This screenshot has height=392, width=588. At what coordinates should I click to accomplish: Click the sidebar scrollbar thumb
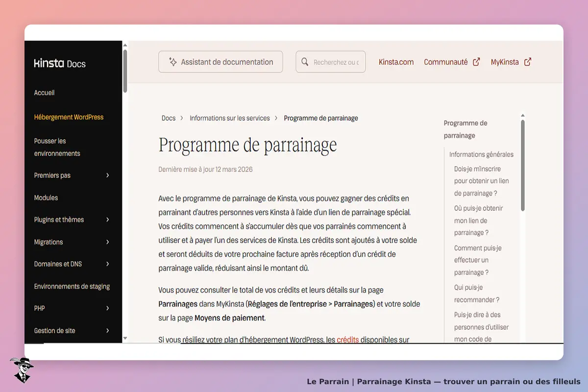[x=125, y=70]
